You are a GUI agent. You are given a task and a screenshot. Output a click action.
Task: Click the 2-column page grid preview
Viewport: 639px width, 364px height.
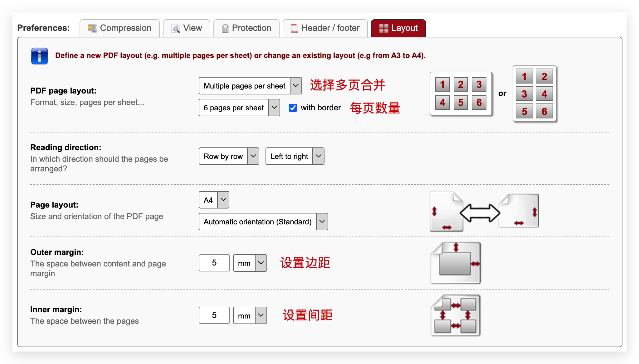point(534,93)
